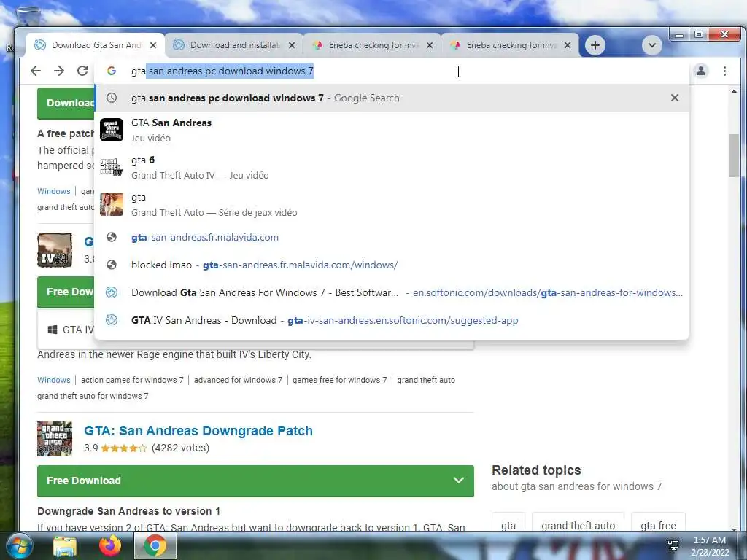Viewport: 747px width, 560px height.
Task: Click the 'Free Dow' green button for GTA IV
Action: pos(66,292)
